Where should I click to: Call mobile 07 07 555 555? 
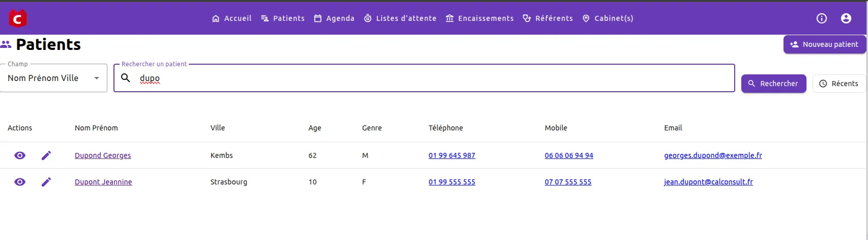(568, 182)
